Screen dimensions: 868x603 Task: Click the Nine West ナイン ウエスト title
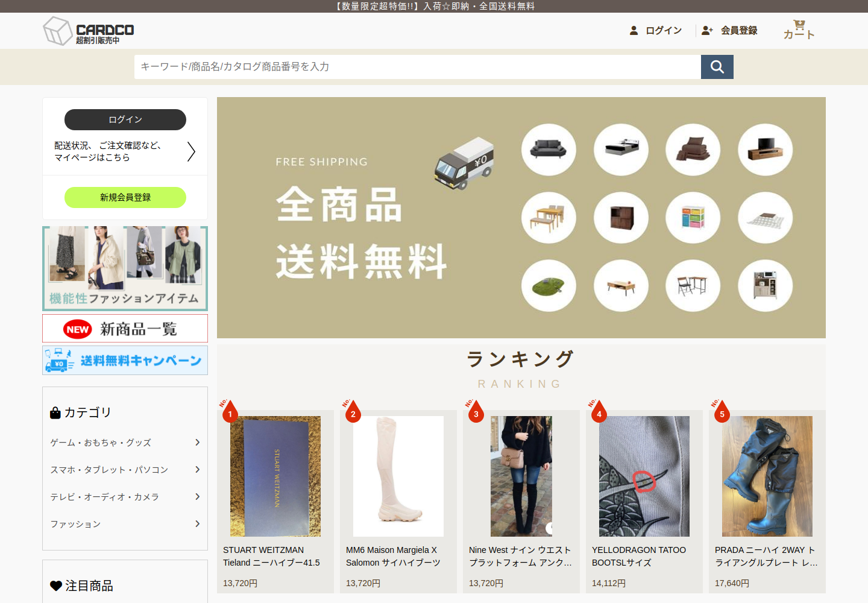[520, 556]
